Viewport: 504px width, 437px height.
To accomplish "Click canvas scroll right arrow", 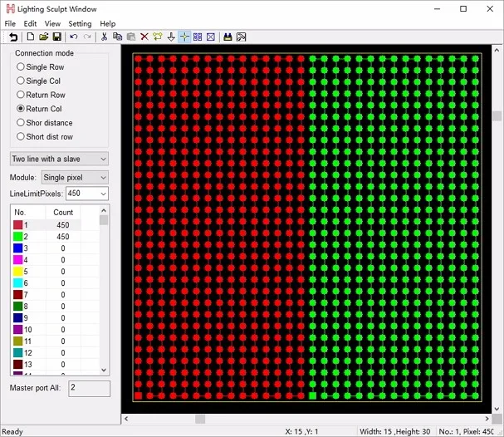I will (487, 419).
